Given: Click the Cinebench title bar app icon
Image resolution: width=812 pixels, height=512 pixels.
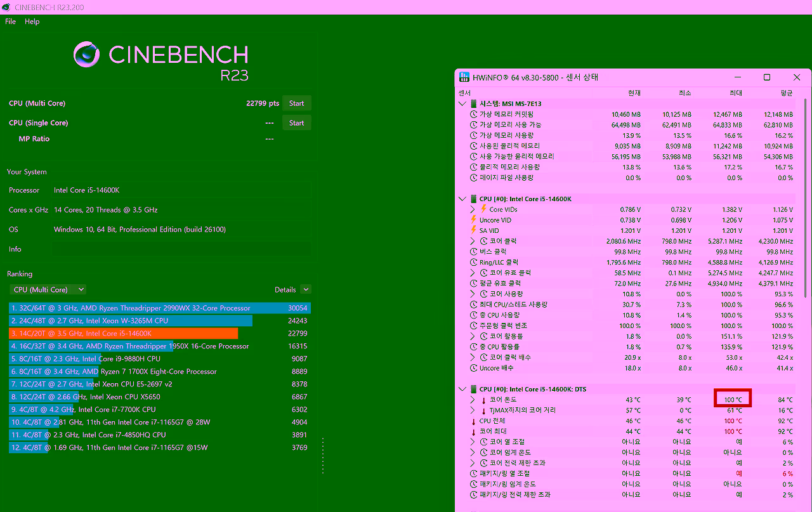Looking at the screenshot, I should pyautogui.click(x=6, y=7).
